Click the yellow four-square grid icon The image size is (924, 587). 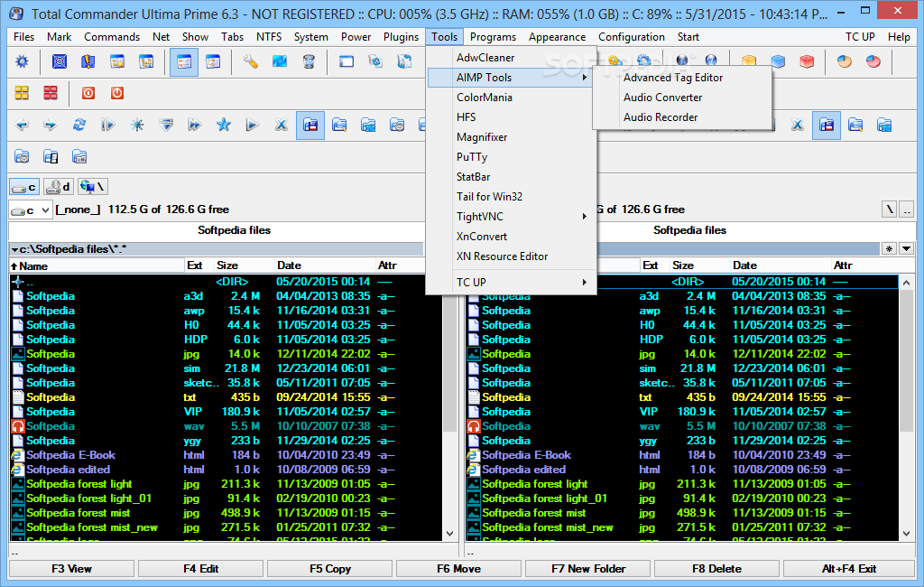tap(22, 93)
